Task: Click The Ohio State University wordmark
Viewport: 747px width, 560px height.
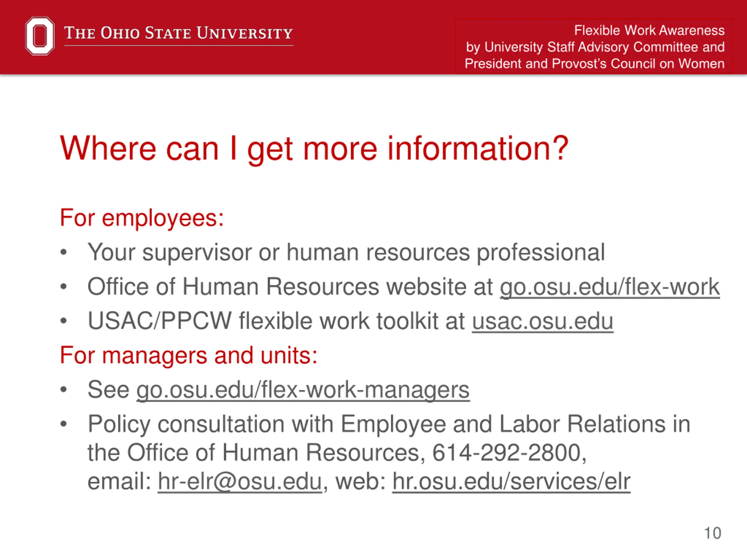Action: [x=178, y=33]
